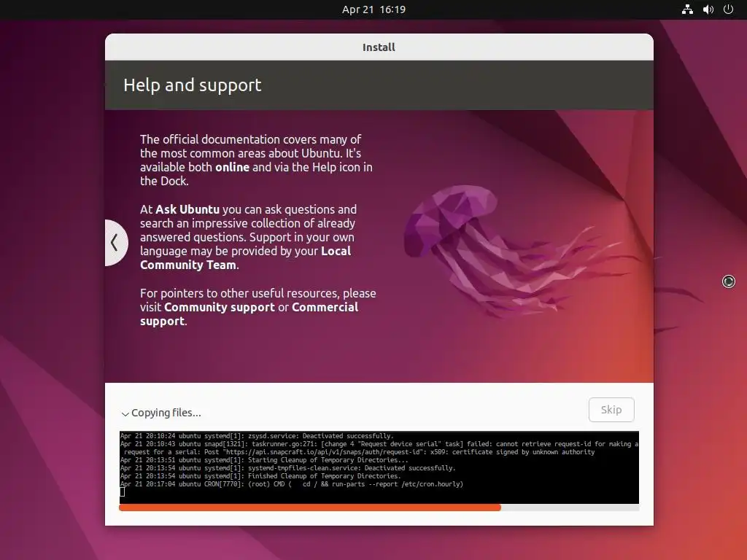The width and height of the screenshot is (747, 560).
Task: Click the bold 'online' documentation link
Action: point(232,167)
